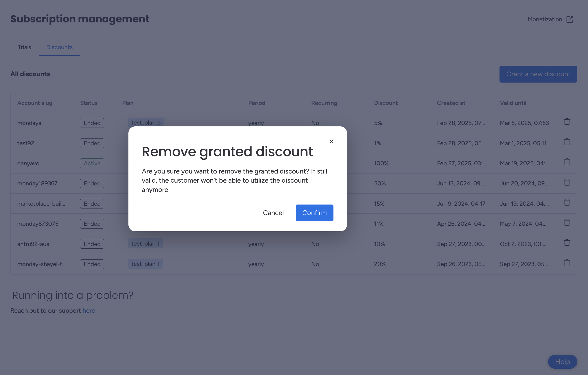Image resolution: width=588 pixels, height=375 pixels.
Task: Click the 5% discount value
Action: [378, 123]
